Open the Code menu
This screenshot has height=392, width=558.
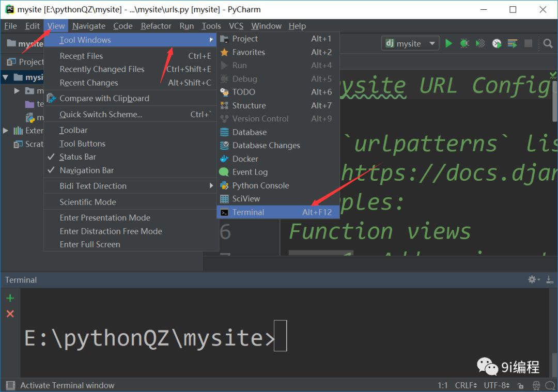point(123,26)
